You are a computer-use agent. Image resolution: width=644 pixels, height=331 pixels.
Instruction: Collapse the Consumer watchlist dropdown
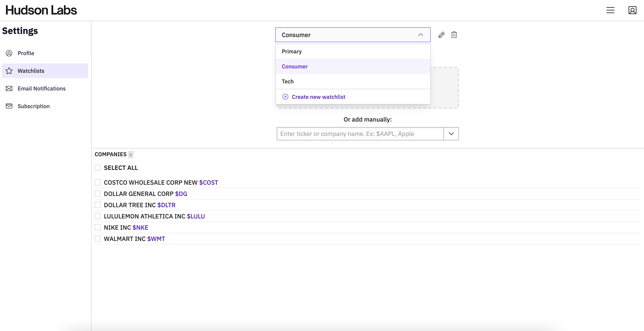point(421,35)
